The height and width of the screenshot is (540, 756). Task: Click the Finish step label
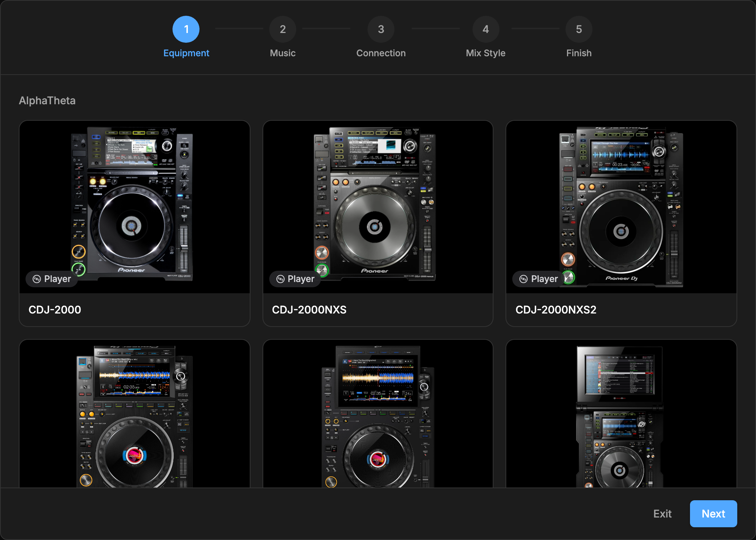[x=579, y=53]
